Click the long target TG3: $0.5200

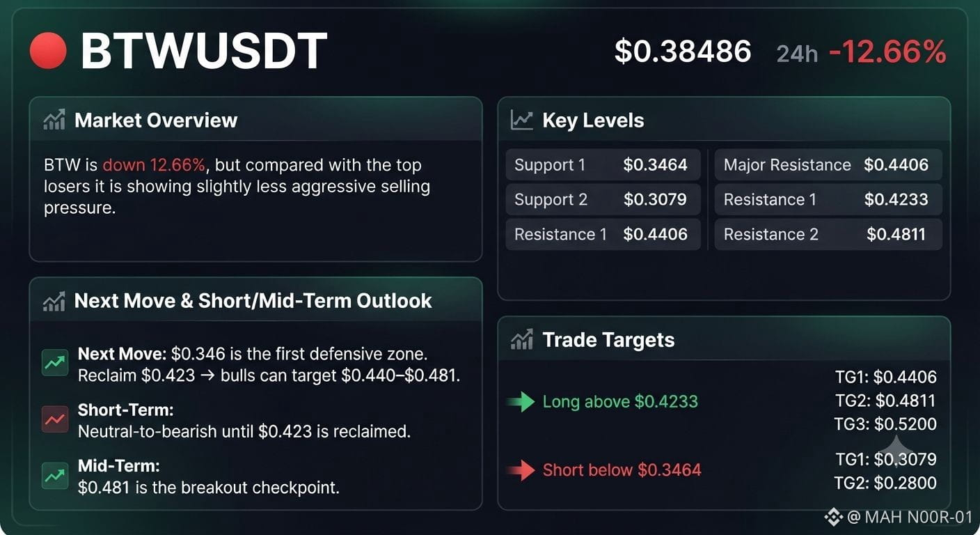click(885, 424)
